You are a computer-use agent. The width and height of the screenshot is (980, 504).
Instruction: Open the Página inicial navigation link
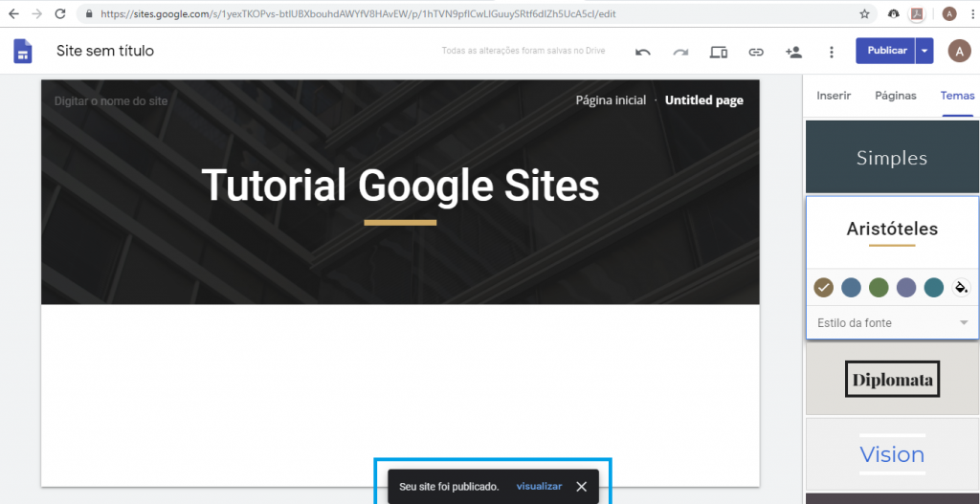(x=611, y=99)
